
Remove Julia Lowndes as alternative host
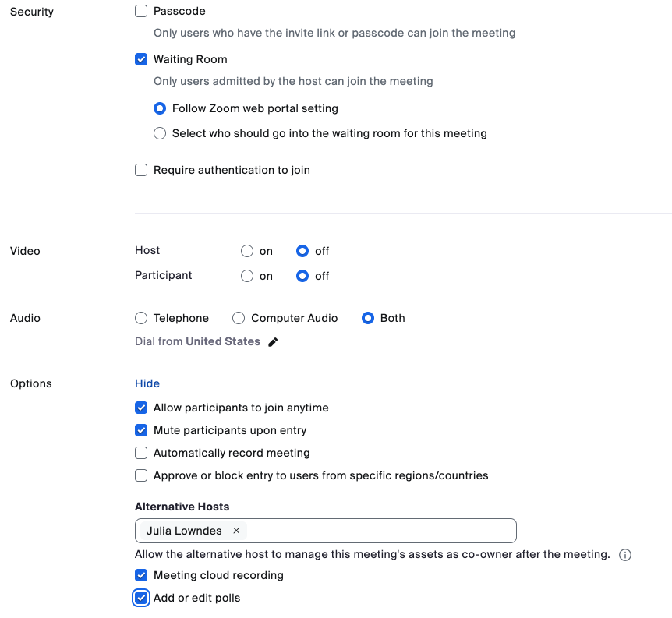pos(236,531)
